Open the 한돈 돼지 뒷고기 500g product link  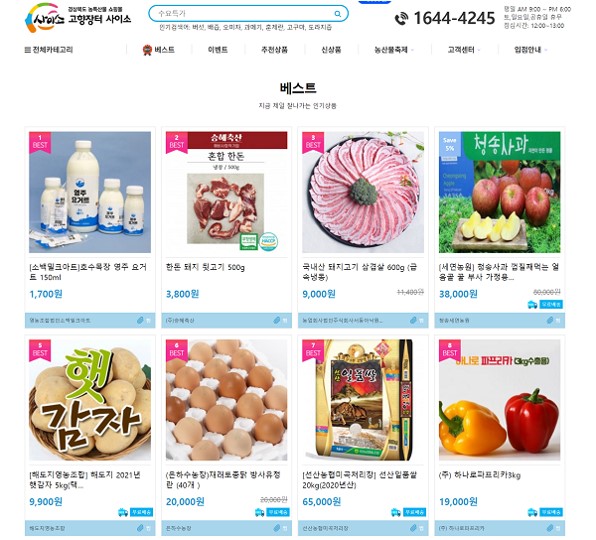(x=205, y=268)
